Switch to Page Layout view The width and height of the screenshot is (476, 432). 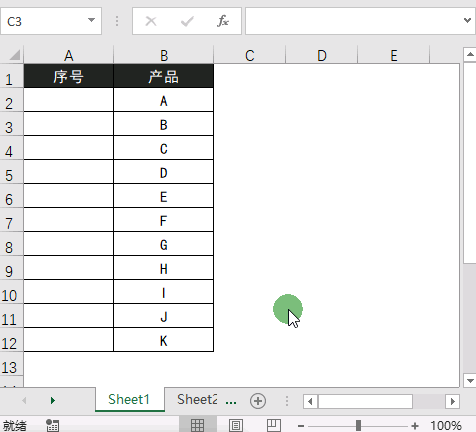coord(236,425)
